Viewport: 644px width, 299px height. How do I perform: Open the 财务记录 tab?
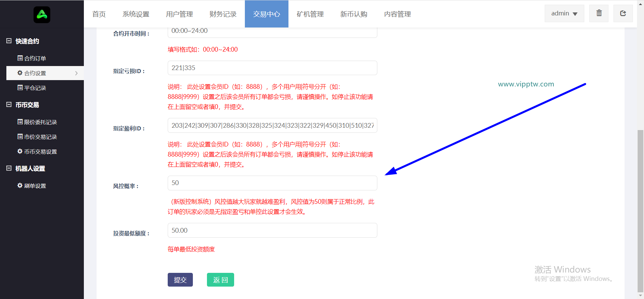[223, 14]
